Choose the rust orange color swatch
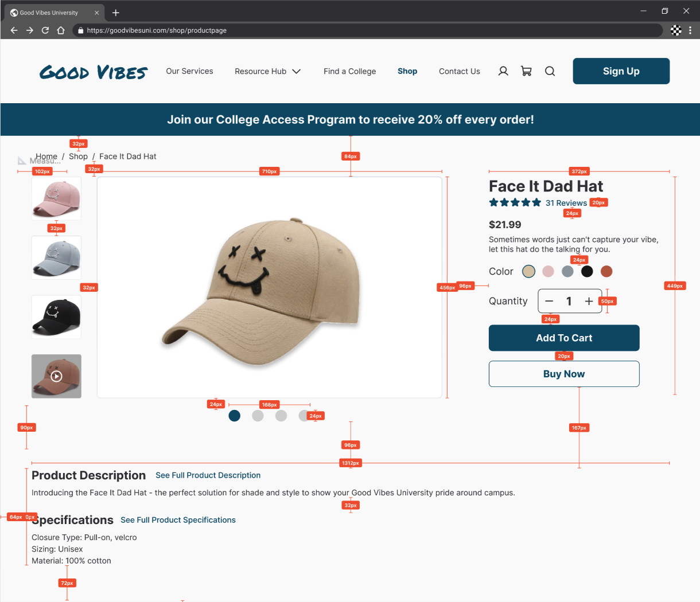 coord(606,271)
